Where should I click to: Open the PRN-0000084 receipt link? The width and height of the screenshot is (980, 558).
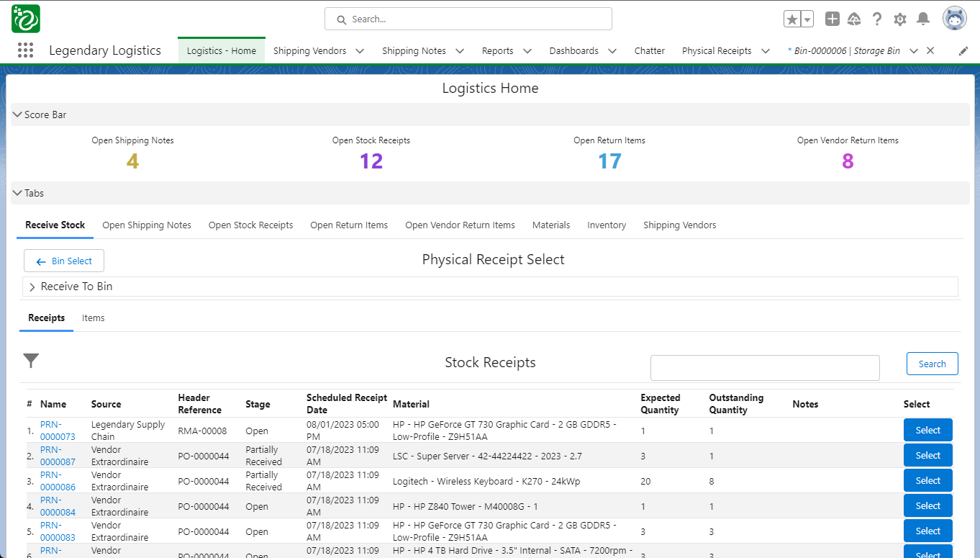coord(58,506)
